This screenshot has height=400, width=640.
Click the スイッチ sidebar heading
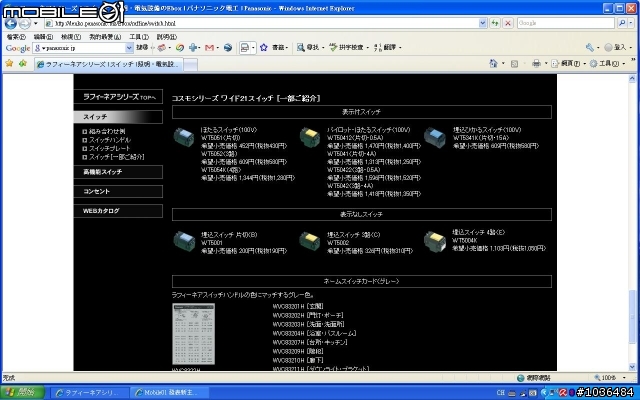click(x=118, y=117)
